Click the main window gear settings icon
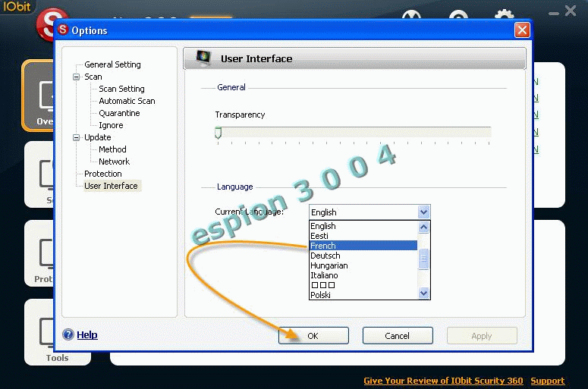This screenshot has height=389, width=588. (504, 15)
